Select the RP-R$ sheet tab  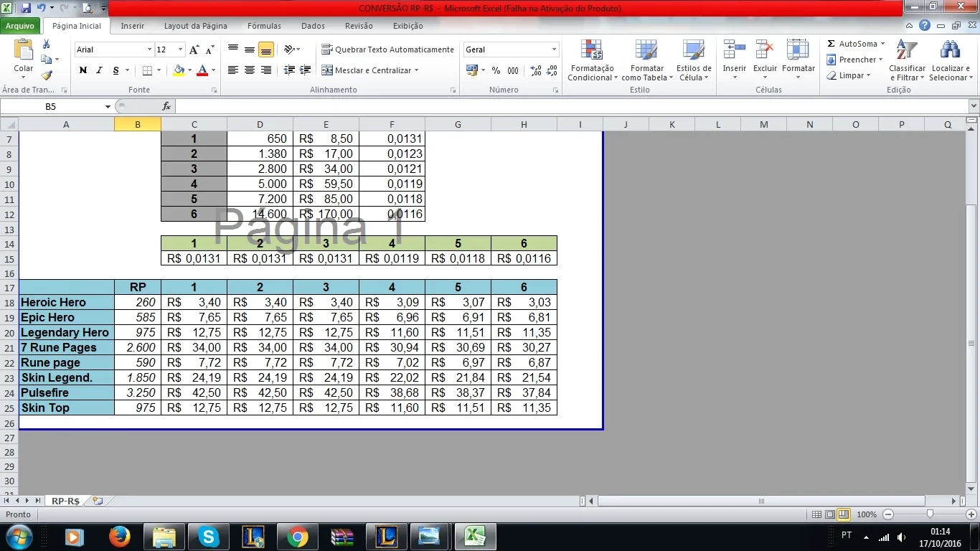point(65,501)
